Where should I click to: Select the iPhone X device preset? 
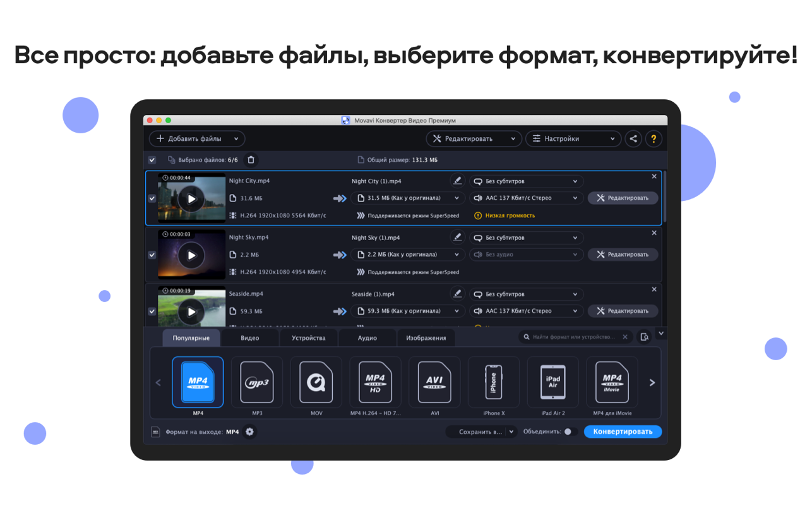pos(493,382)
